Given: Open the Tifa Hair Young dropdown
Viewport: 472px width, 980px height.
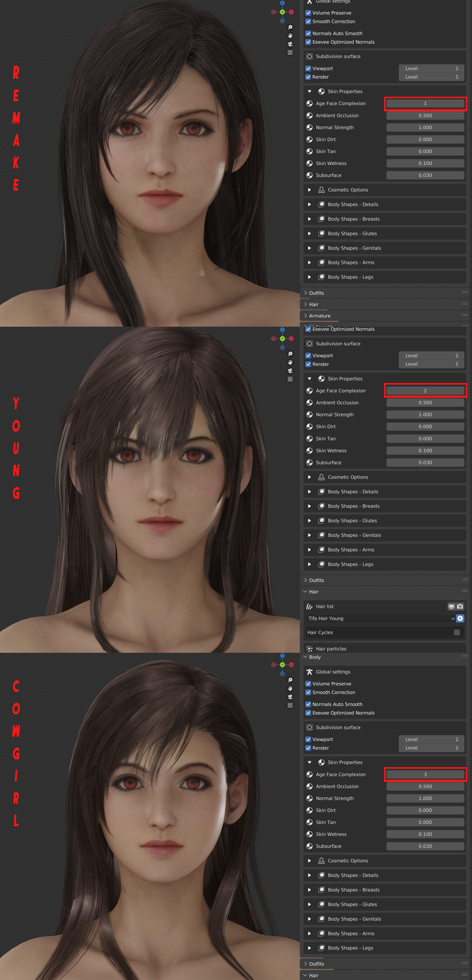Looking at the screenshot, I should [380, 618].
